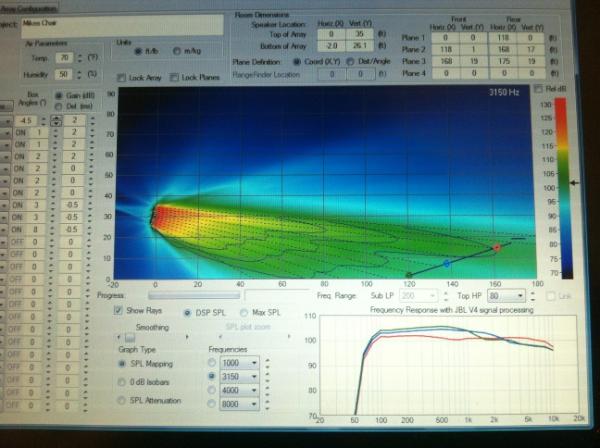Enable the Lock Array checkbox
The image size is (600, 448).
(121, 78)
